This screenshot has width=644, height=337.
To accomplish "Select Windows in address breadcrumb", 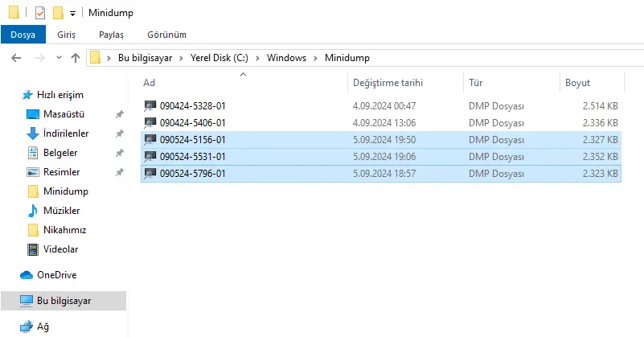I will pos(286,58).
